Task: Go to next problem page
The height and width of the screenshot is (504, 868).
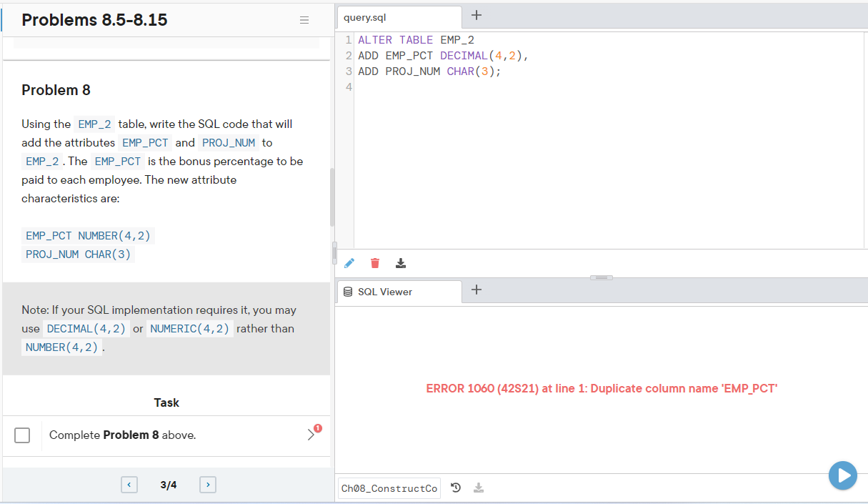Action: pyautogui.click(x=207, y=484)
